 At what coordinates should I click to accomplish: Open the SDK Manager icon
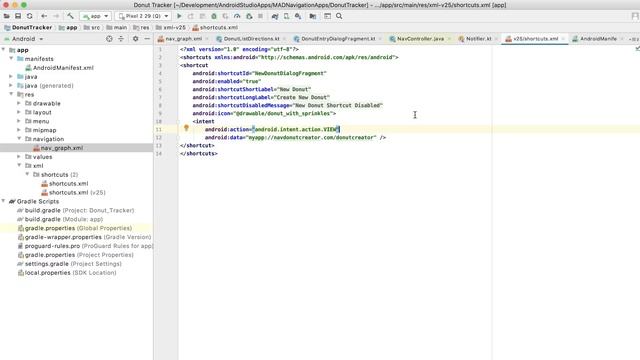(298, 16)
